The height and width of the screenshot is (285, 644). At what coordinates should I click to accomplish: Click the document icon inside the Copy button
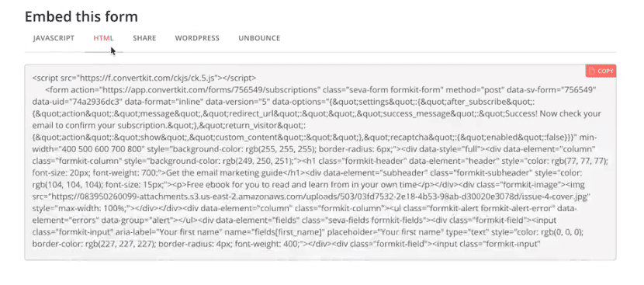(591, 71)
